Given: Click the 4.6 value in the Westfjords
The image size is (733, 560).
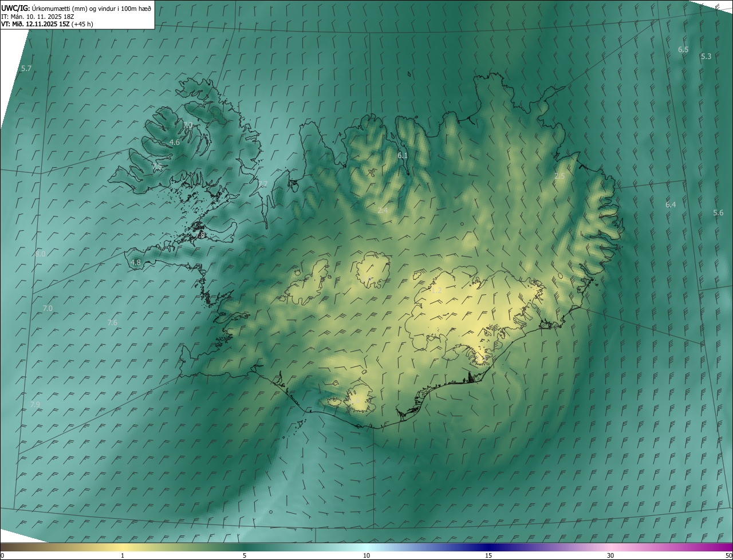Looking at the screenshot, I should click(175, 142).
